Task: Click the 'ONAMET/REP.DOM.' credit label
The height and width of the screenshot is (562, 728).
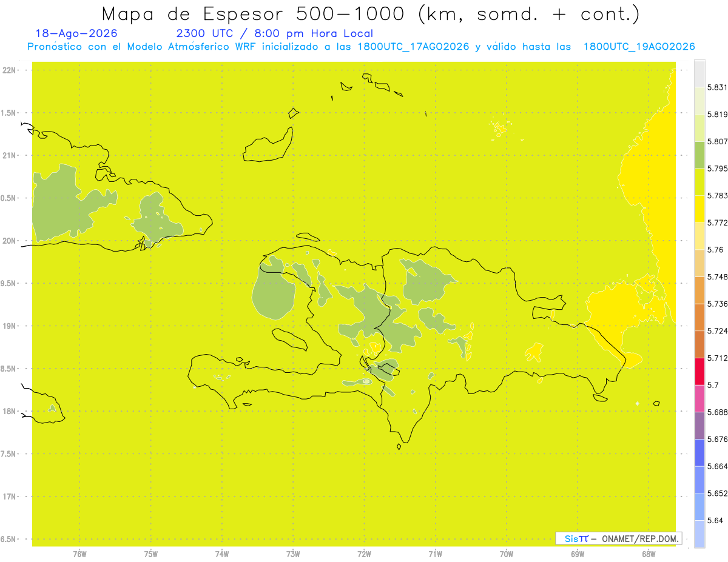Action: pos(641,538)
